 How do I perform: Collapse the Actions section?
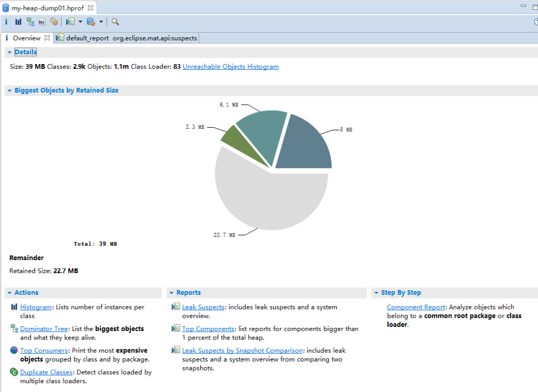click(x=9, y=293)
